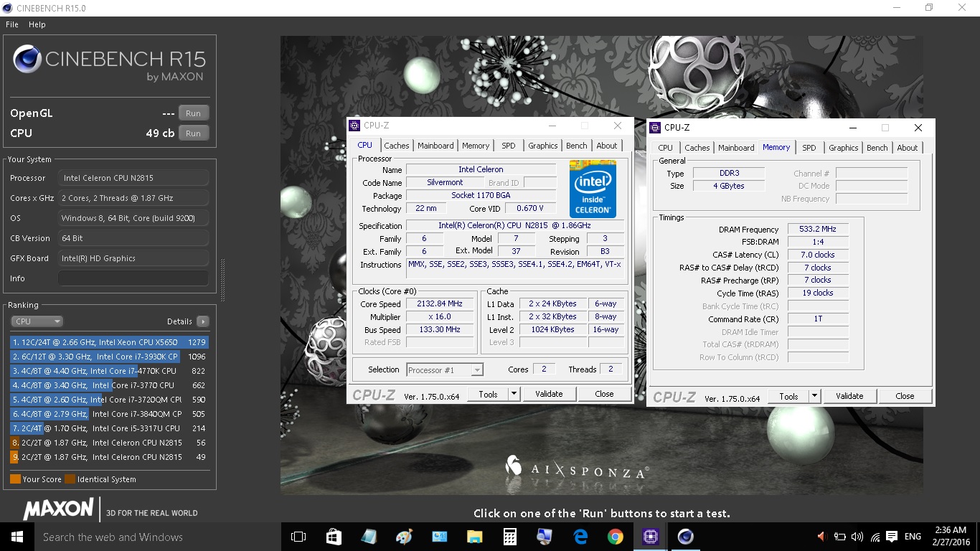Click Validate in left CPU-Z window
980x551 pixels.
tap(549, 394)
